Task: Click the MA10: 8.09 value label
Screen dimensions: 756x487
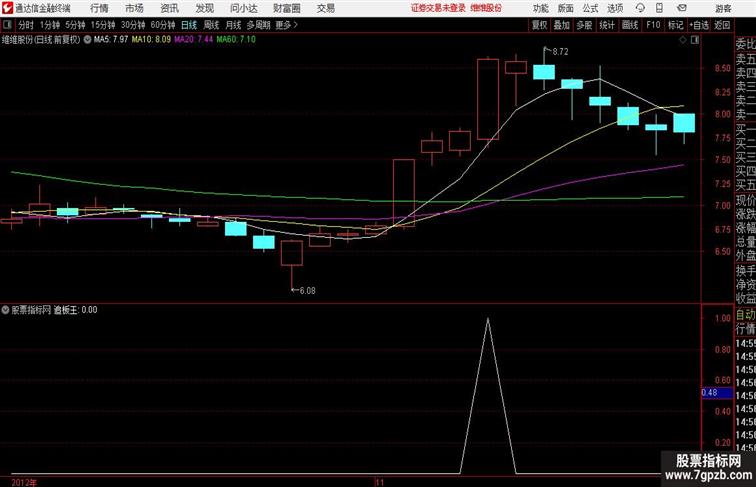Action: pos(151,40)
